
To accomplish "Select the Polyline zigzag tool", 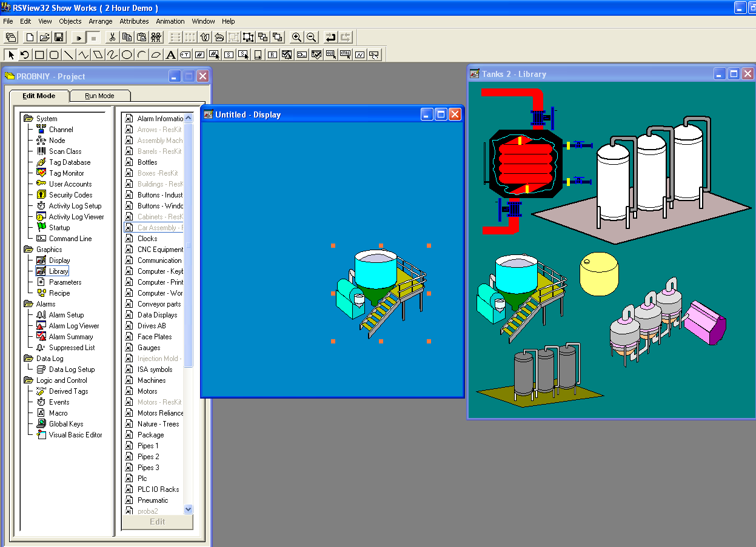I will coord(83,55).
